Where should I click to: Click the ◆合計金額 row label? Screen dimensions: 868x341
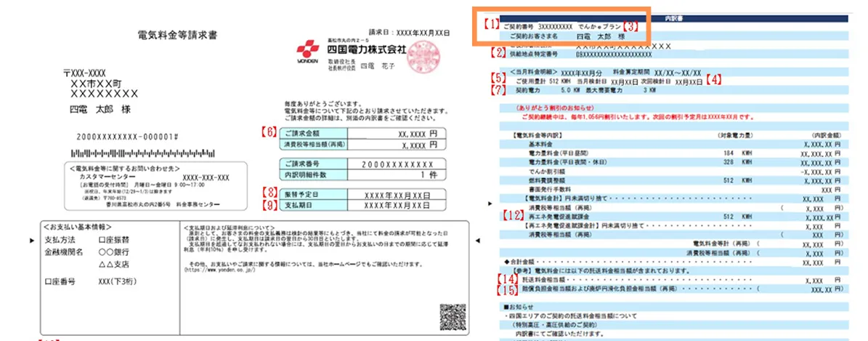click(520, 262)
